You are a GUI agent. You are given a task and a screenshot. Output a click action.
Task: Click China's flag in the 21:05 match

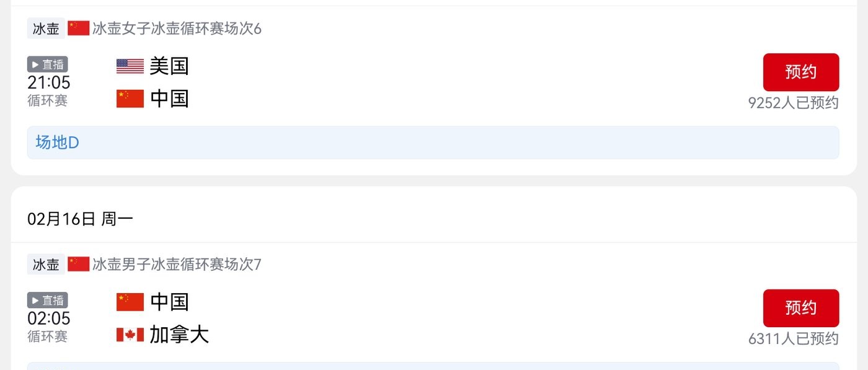point(130,99)
